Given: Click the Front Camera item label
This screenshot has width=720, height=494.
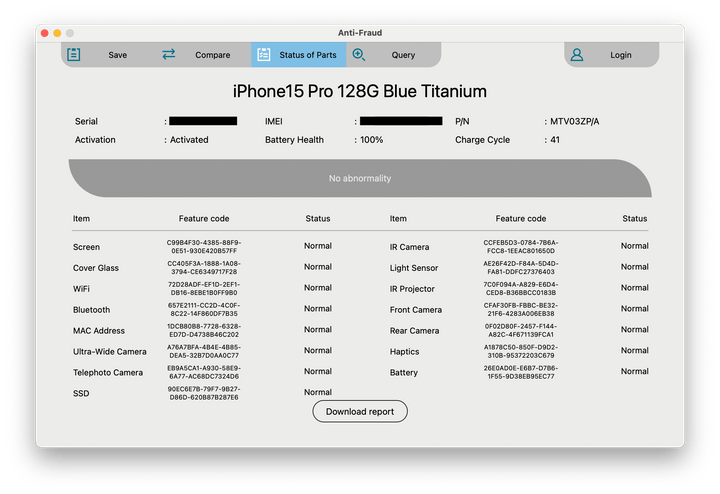Looking at the screenshot, I should pos(416,310).
